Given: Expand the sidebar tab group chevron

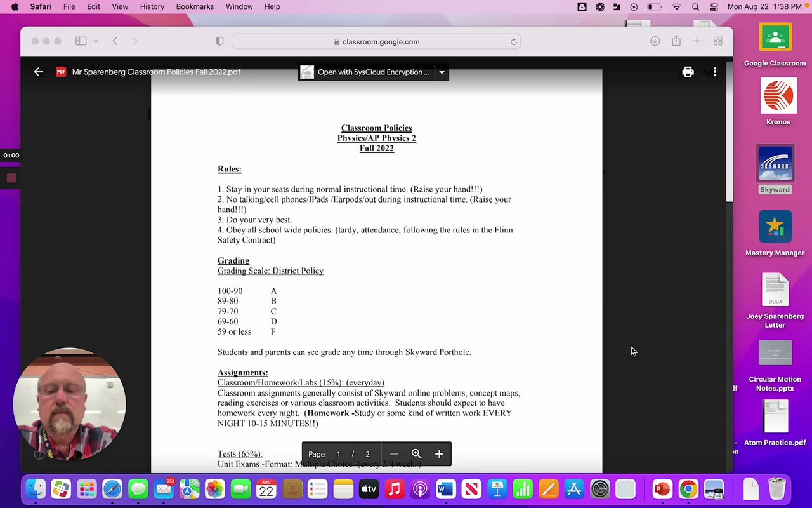Looking at the screenshot, I should (x=96, y=41).
